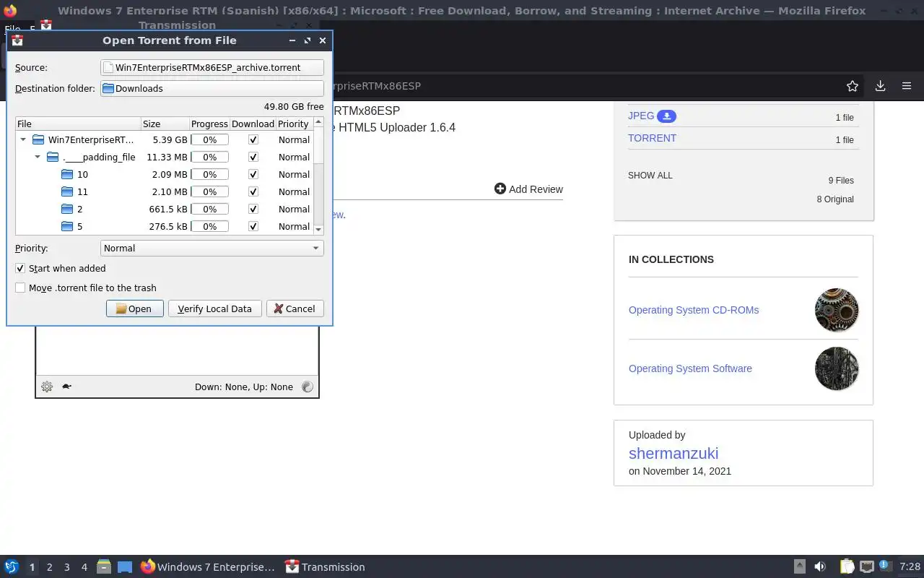The width and height of the screenshot is (924, 578).
Task: Click Normal priority cell for folder 11
Action: 294,191
